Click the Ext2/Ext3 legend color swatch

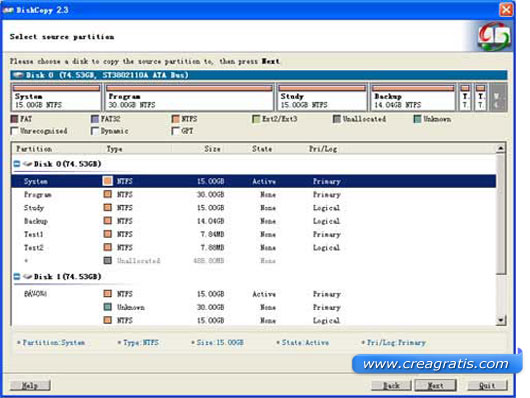pos(256,119)
